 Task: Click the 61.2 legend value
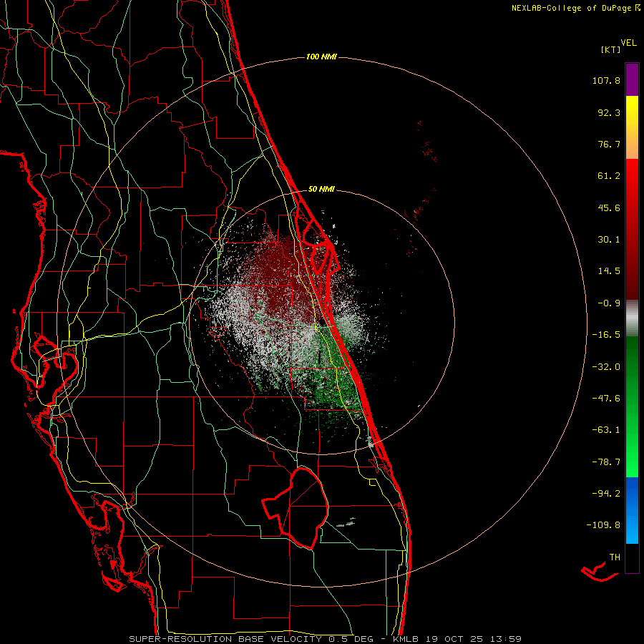click(609, 176)
